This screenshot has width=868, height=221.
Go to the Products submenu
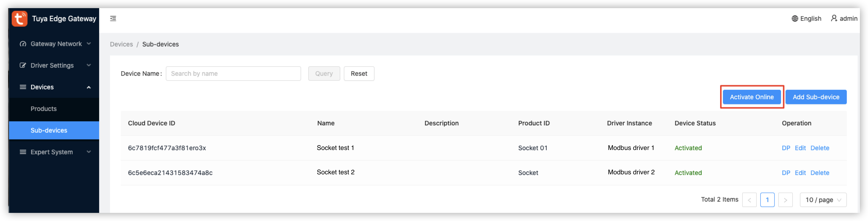[54, 109]
